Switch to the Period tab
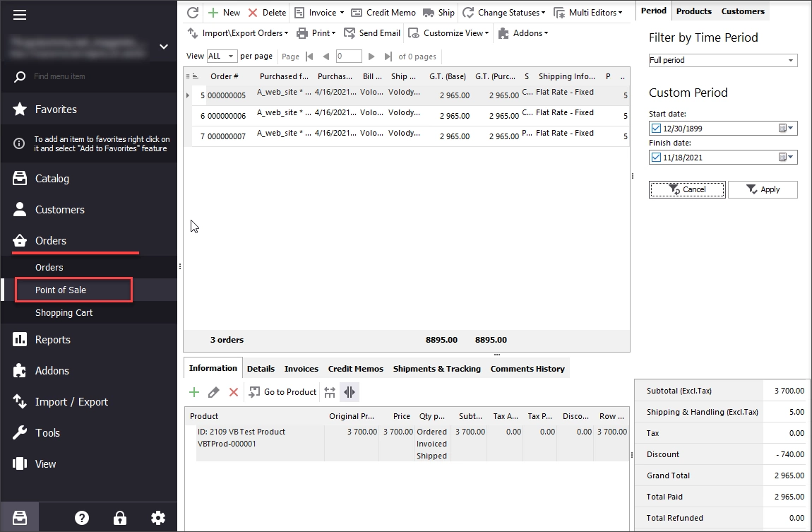 point(654,11)
